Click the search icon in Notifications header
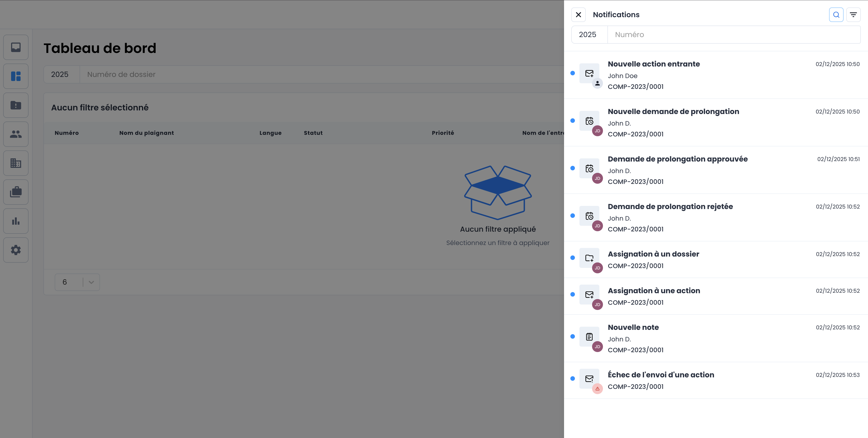This screenshot has height=438, width=868. coord(836,15)
